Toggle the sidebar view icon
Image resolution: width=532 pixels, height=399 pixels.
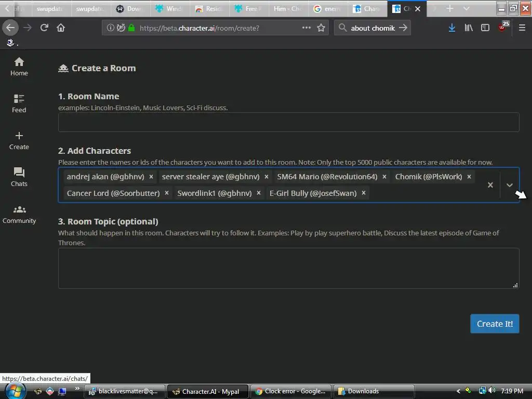tap(485, 28)
